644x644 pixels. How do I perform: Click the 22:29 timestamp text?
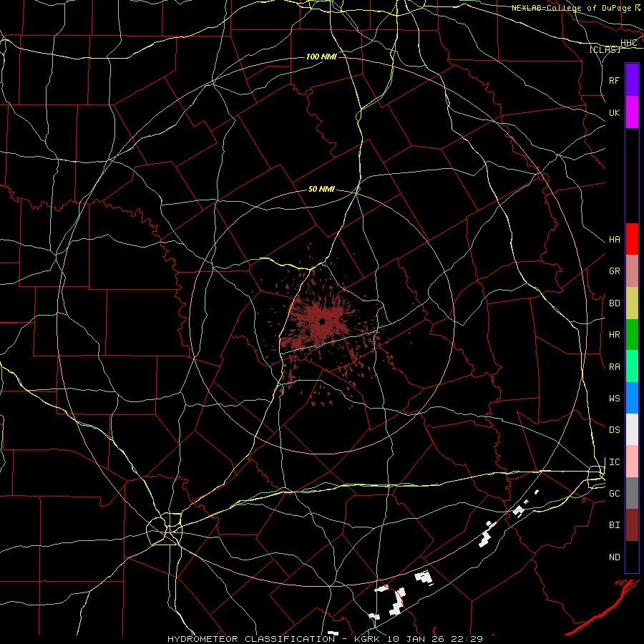(x=466, y=639)
